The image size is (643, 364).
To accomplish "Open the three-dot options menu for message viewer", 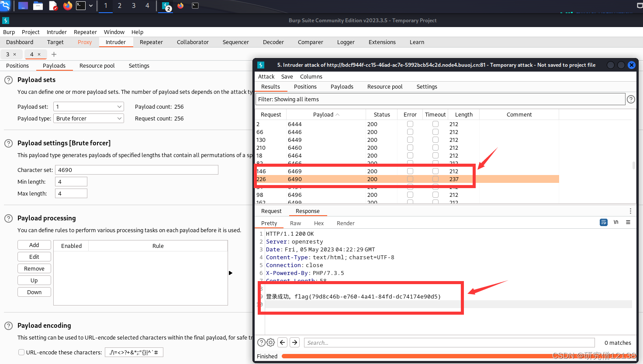I will 630,211.
